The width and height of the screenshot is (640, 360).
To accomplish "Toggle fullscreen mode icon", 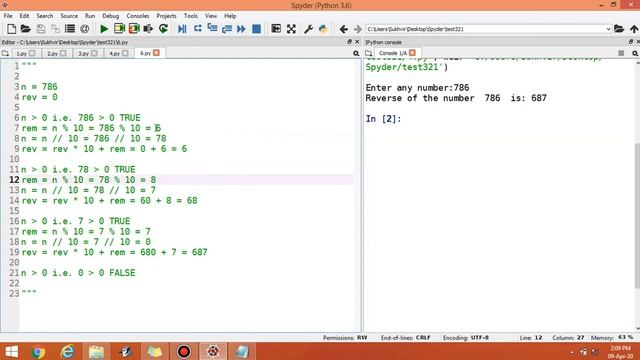I will point(291,29).
